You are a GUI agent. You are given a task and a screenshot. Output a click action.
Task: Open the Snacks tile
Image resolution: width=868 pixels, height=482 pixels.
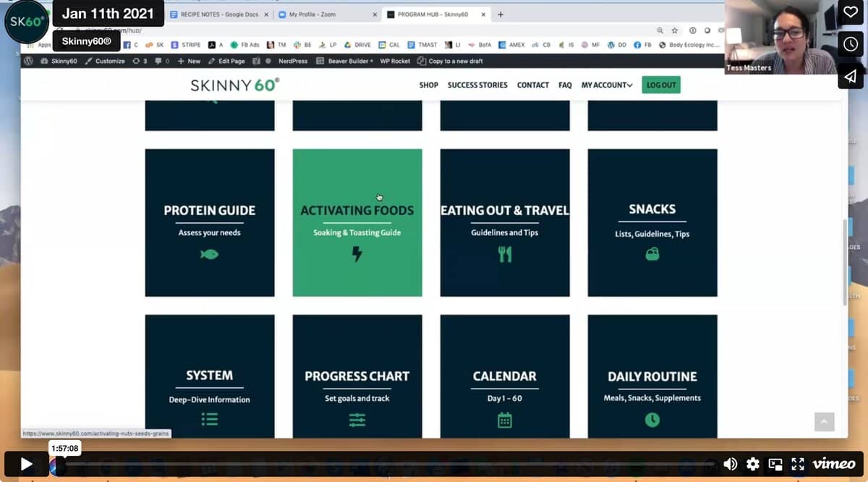(x=652, y=223)
